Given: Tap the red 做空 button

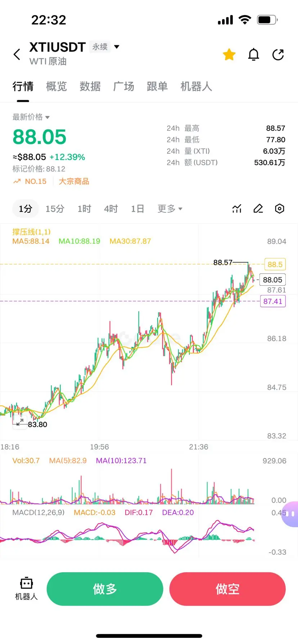Looking at the screenshot, I should (x=227, y=589).
